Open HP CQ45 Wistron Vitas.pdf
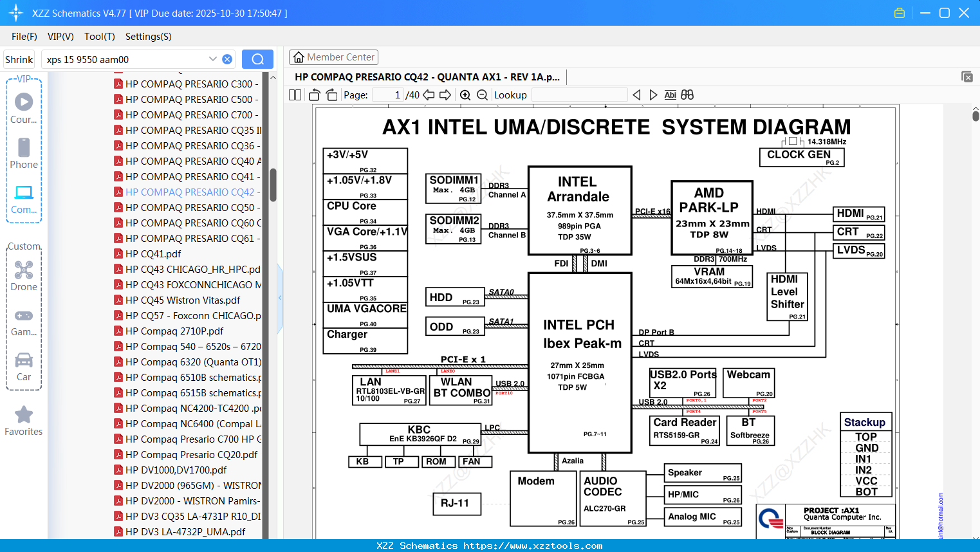The height and width of the screenshot is (552, 980). coord(178,300)
